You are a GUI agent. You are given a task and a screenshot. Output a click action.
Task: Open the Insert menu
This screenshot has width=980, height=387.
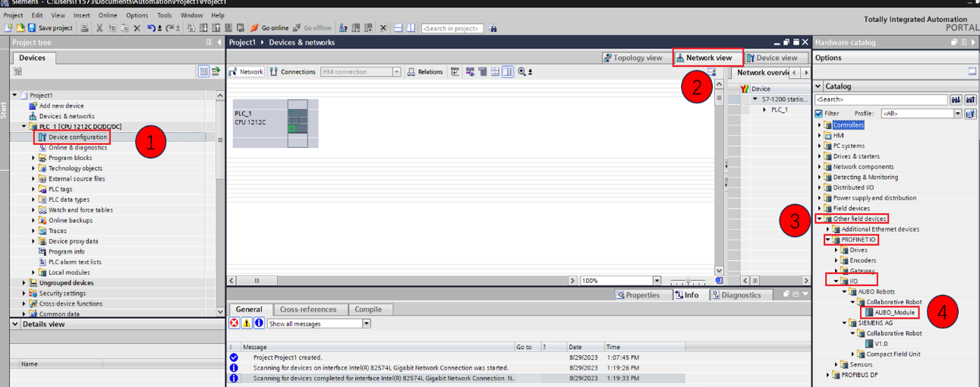tap(81, 15)
